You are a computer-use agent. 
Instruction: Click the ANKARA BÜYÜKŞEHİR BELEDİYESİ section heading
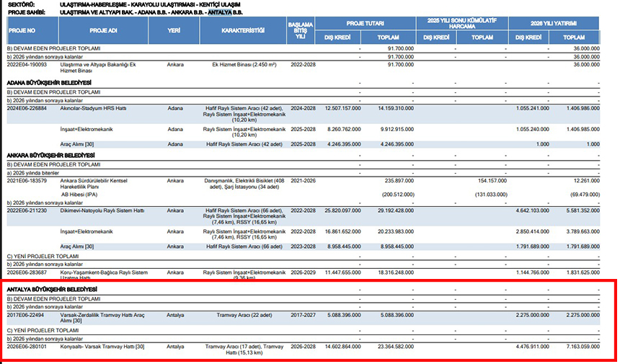(x=48, y=155)
